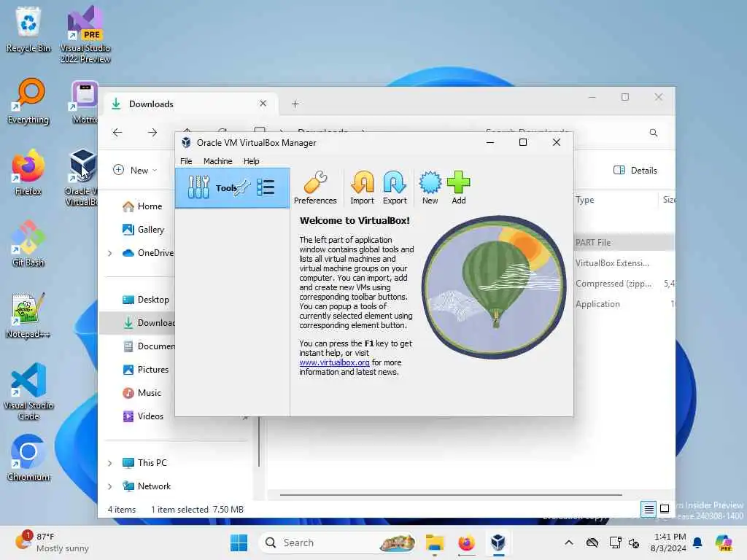
Task: Open the clock showing 1:41 PM
Action: (x=668, y=542)
